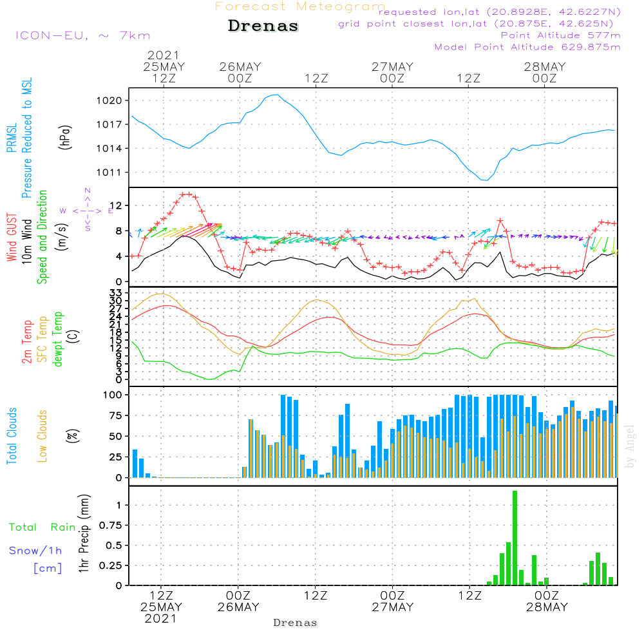Click the black "10m Wind" label

[26, 241]
